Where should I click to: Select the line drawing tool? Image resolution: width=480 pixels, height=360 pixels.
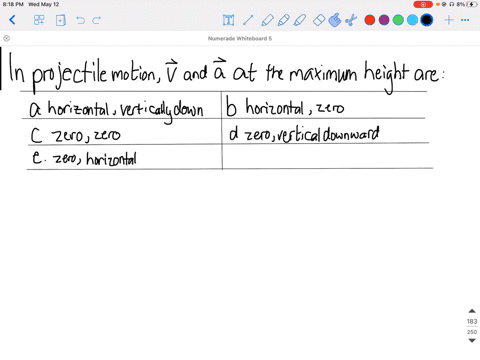pyautogui.click(x=248, y=20)
